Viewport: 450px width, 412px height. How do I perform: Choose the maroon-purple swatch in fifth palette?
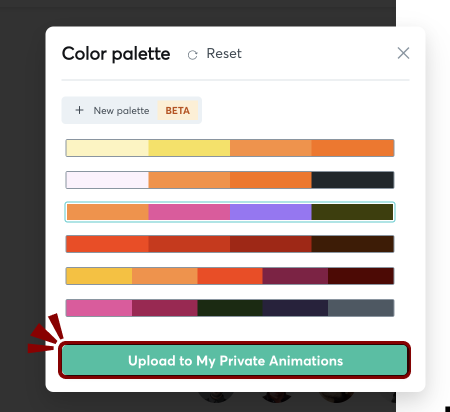pyautogui.click(x=295, y=276)
